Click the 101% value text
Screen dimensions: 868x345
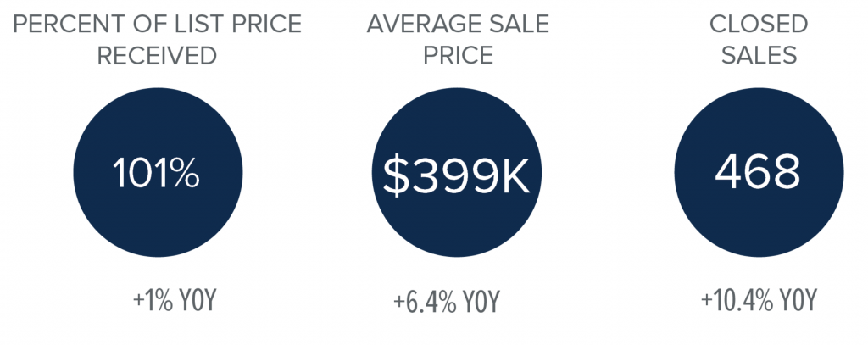point(156,173)
